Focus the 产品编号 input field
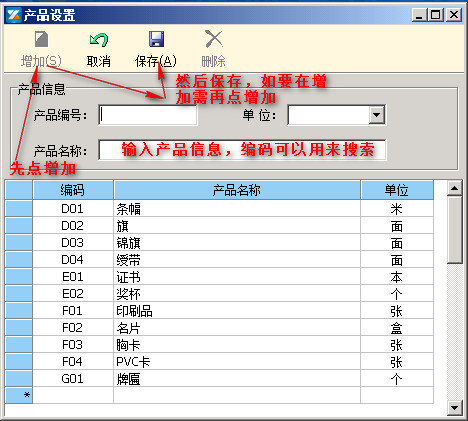Viewport: 468px width, 421px height. click(148, 115)
